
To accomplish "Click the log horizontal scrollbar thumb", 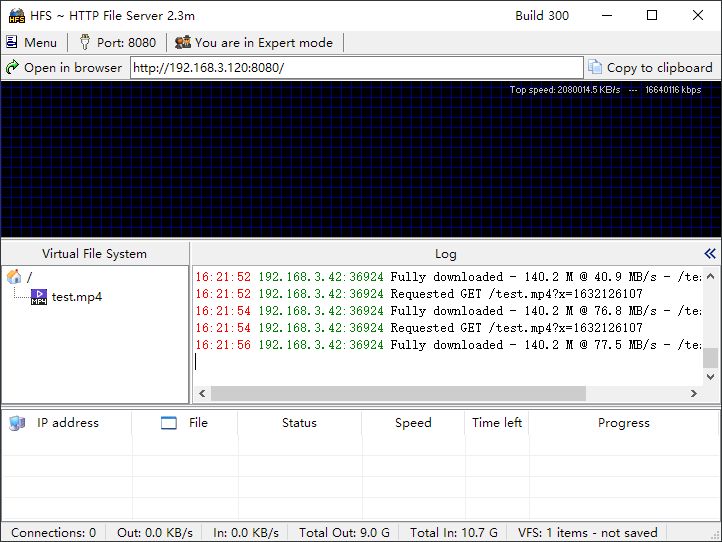I will (x=398, y=393).
